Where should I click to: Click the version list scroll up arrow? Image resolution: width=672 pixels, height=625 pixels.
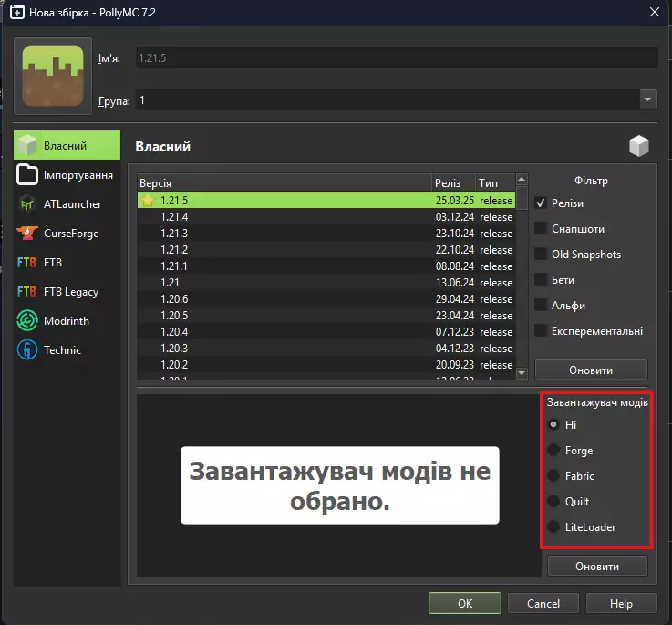click(522, 179)
